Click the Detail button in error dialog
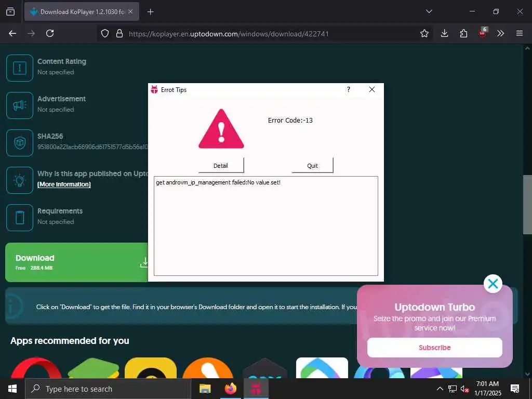Screen dimensions: 532x399 point(221,165)
